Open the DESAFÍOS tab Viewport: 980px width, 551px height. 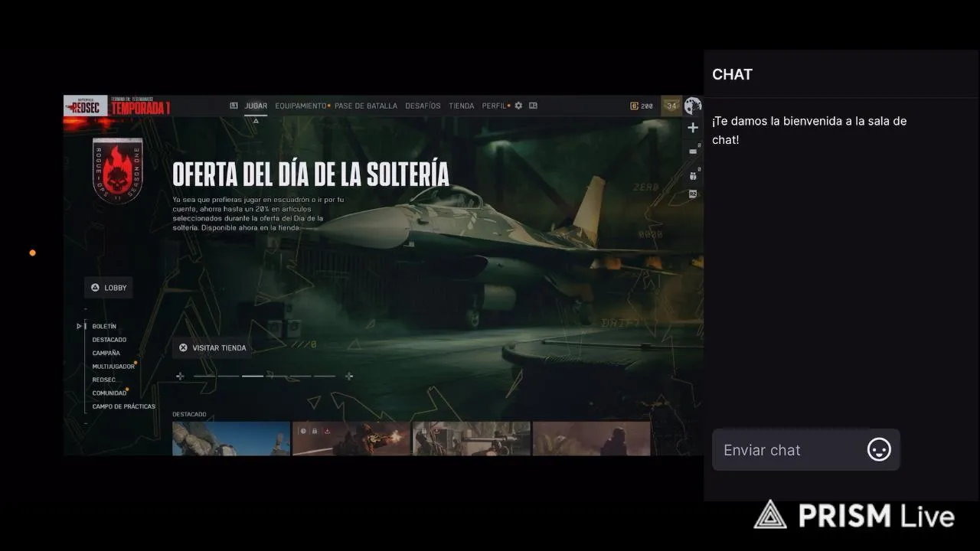click(423, 106)
